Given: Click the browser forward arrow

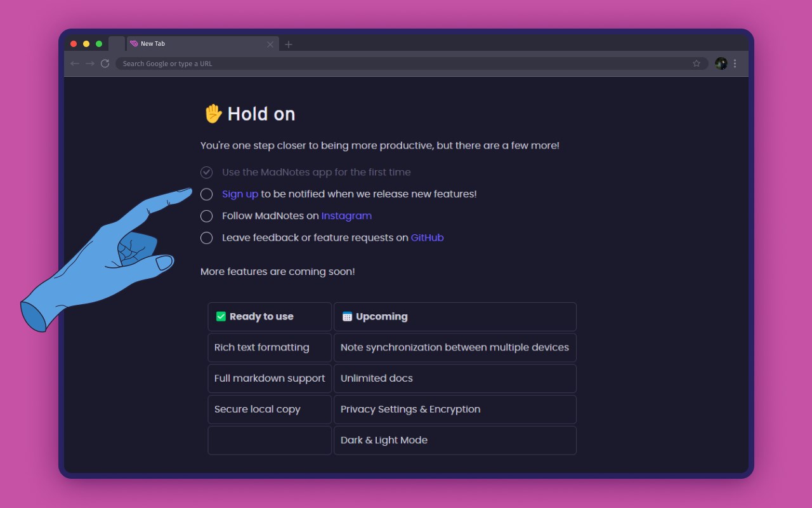Looking at the screenshot, I should click(x=90, y=63).
